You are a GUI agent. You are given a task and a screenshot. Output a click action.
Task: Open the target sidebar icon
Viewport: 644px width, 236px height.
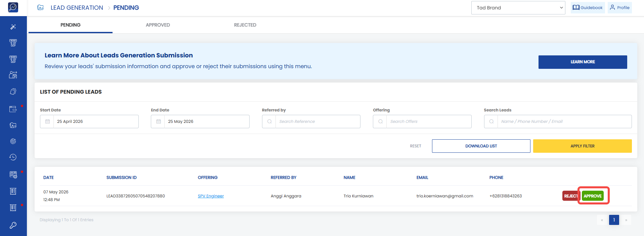pos(13,141)
